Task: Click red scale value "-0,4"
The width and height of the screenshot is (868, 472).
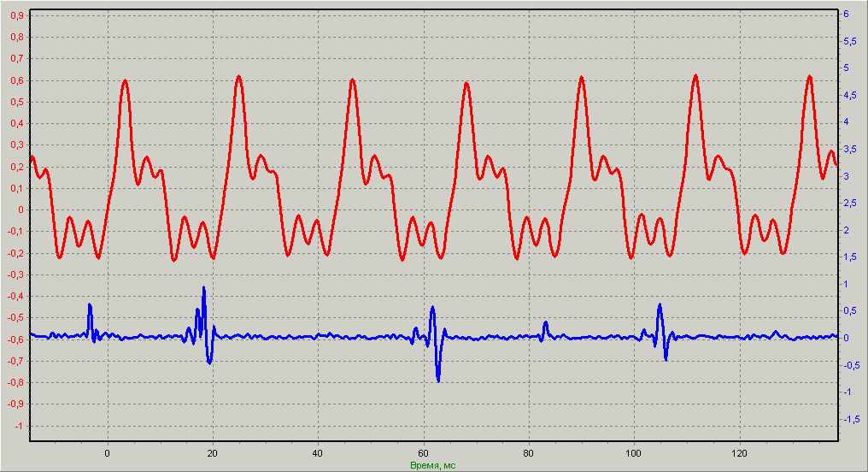Action: (x=16, y=297)
